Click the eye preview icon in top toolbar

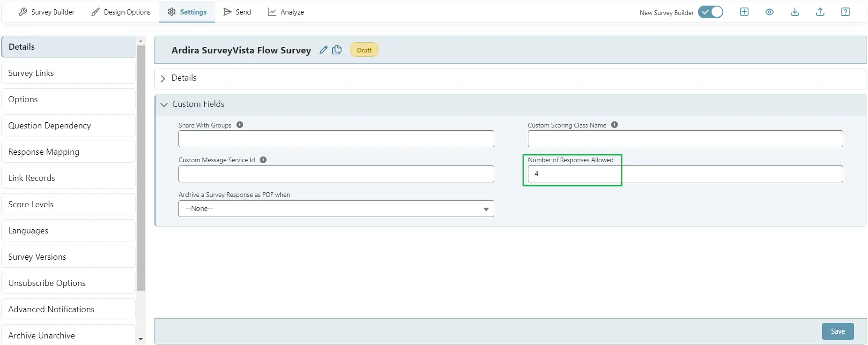(769, 12)
